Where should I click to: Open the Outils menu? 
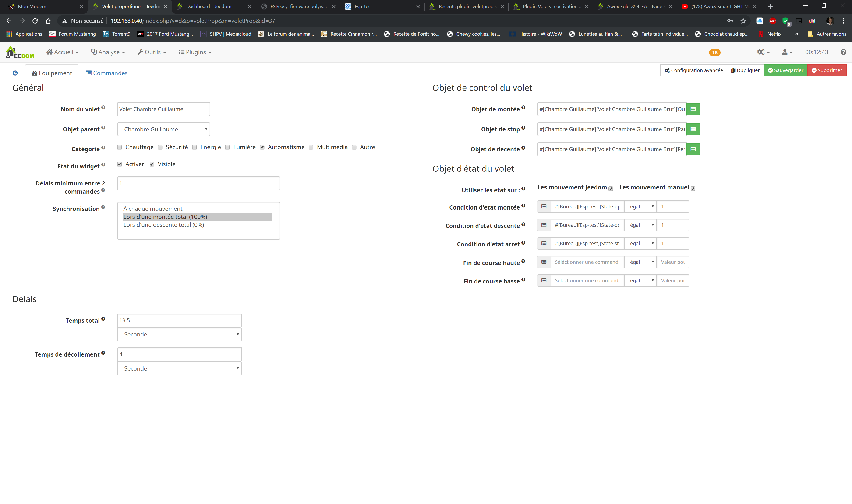[152, 52]
